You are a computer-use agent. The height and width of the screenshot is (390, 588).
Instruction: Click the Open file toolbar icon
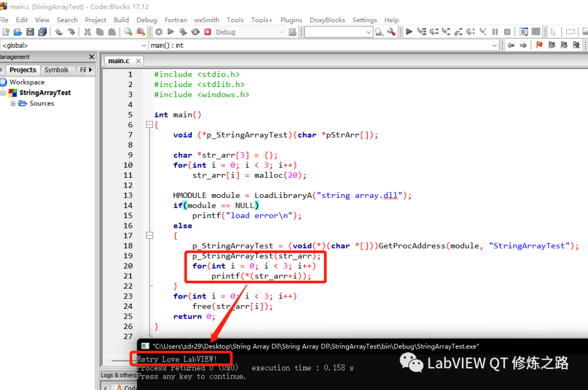click(17, 32)
